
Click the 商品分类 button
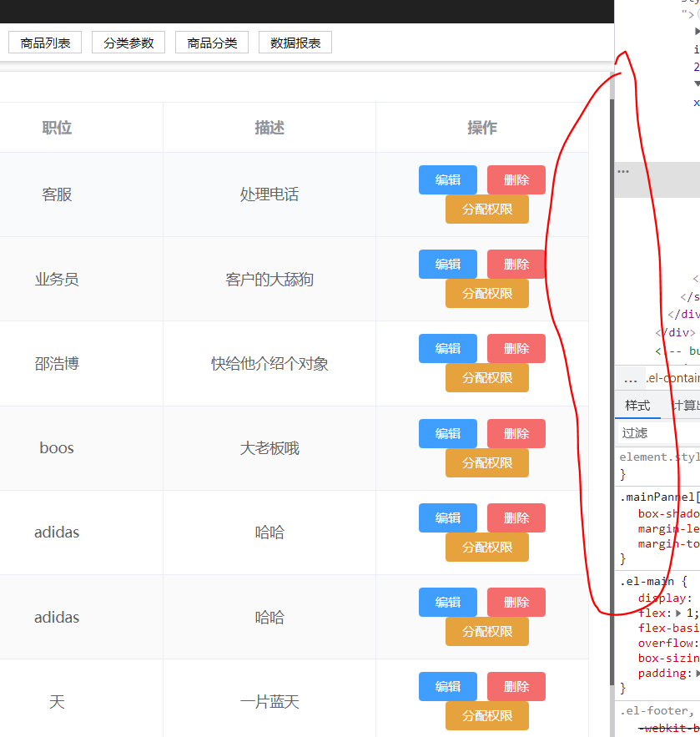click(212, 42)
